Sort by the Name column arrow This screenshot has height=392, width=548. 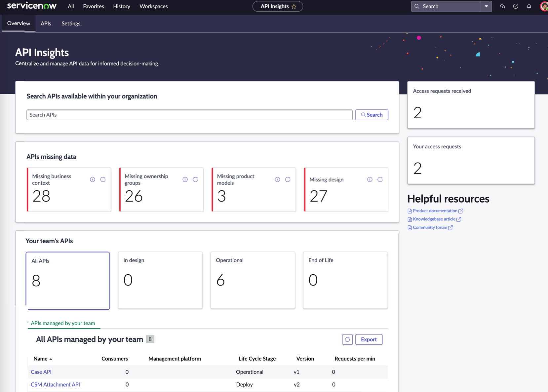pos(51,359)
